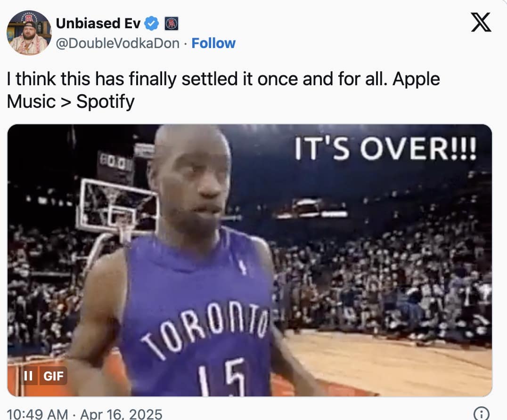Click the Unbiased Ev display name
The width and height of the screenshot is (507, 420).
tap(98, 24)
